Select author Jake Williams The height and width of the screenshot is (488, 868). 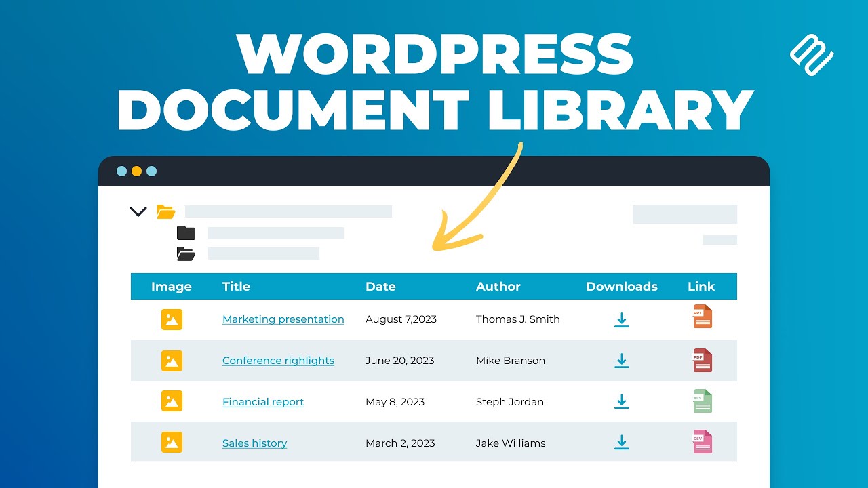click(511, 443)
